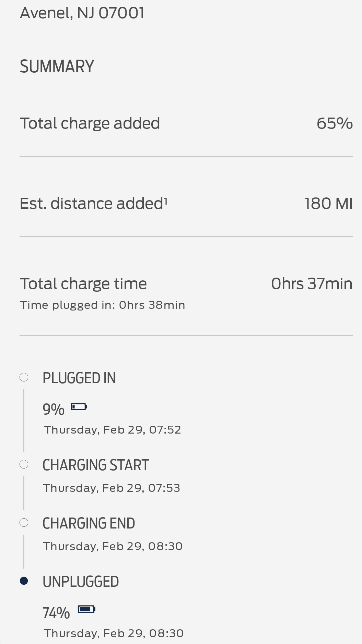Image resolution: width=362 pixels, height=644 pixels.
Task: Click the PLUGGED IN event title
Action: tap(79, 378)
